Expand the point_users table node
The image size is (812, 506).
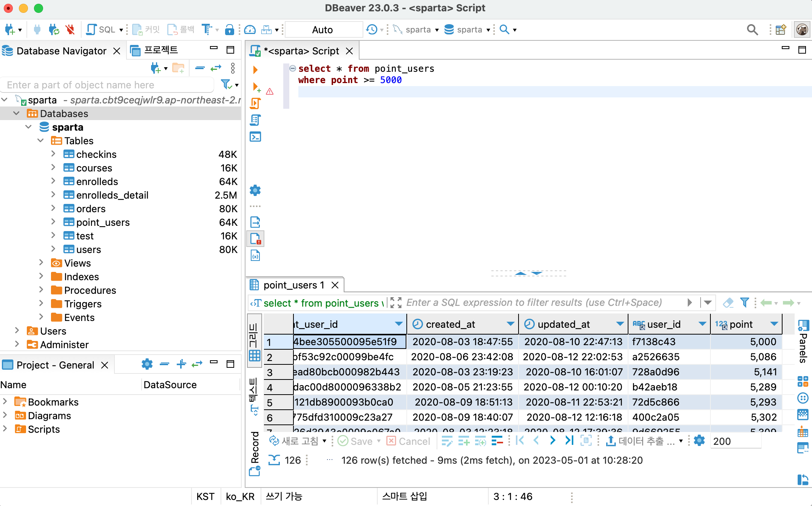pyautogui.click(x=53, y=222)
